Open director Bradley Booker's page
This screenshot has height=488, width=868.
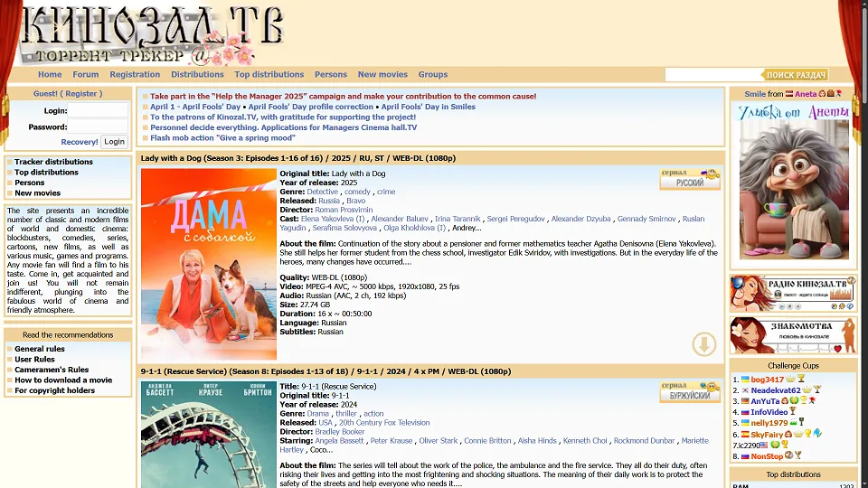pos(340,432)
